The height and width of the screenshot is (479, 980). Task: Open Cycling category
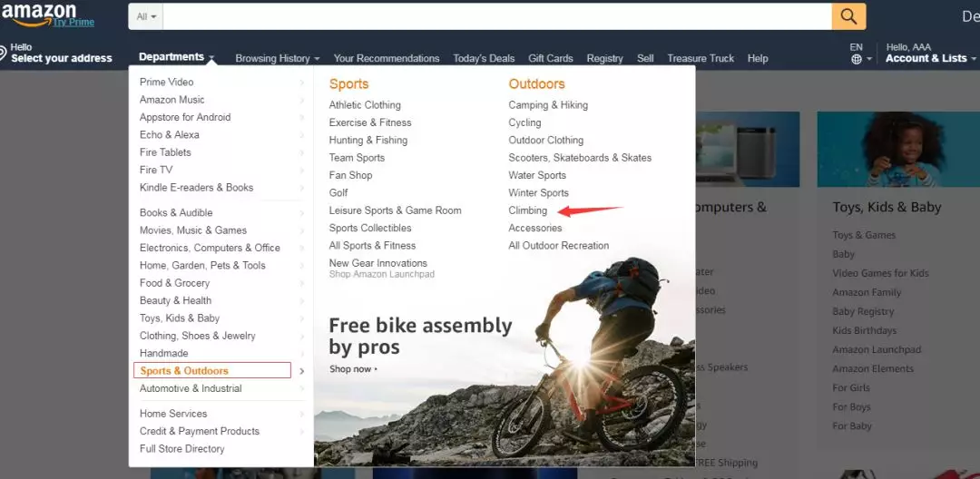click(525, 122)
